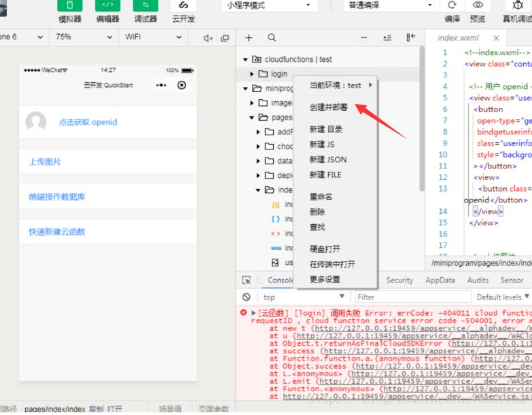The image size is (532, 415).
Task: Click the inspect element picker icon
Action: (x=247, y=280)
